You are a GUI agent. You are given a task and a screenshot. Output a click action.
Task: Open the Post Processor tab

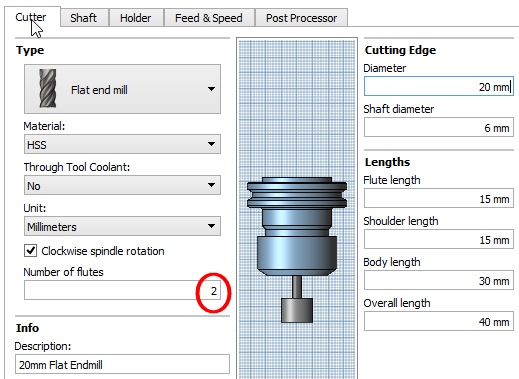tap(301, 18)
